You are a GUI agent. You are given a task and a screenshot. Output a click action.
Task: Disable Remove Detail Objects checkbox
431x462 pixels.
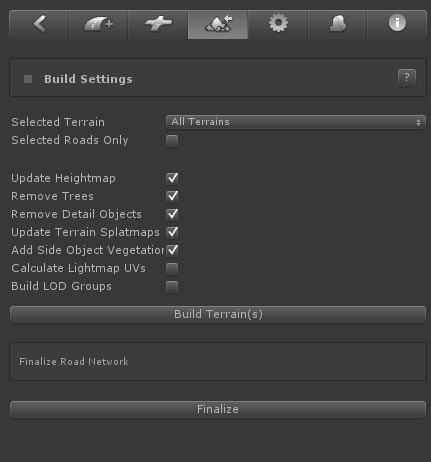click(172, 214)
